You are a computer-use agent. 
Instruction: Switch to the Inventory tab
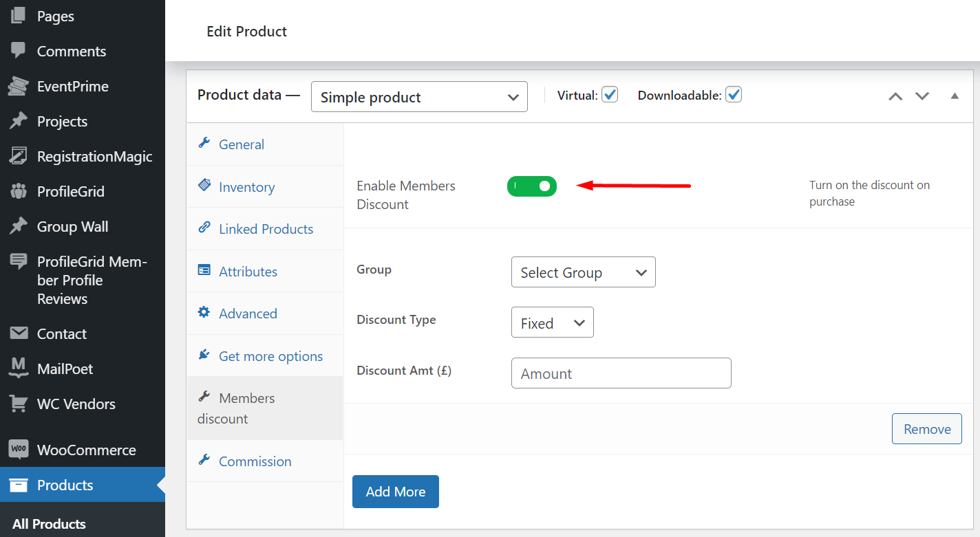click(x=246, y=186)
